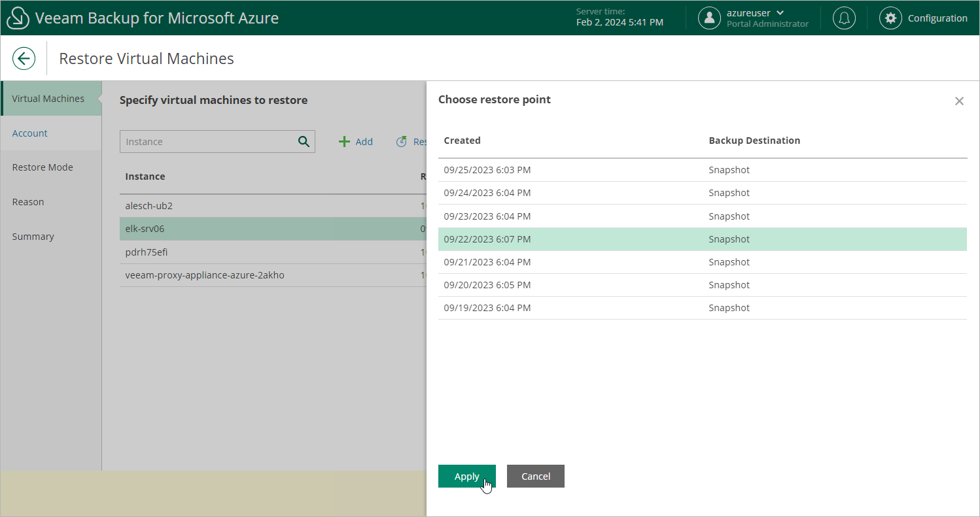Select restore point 09/25/2023 6:03 PM
Screen dimensions: 980x517
coord(703,170)
